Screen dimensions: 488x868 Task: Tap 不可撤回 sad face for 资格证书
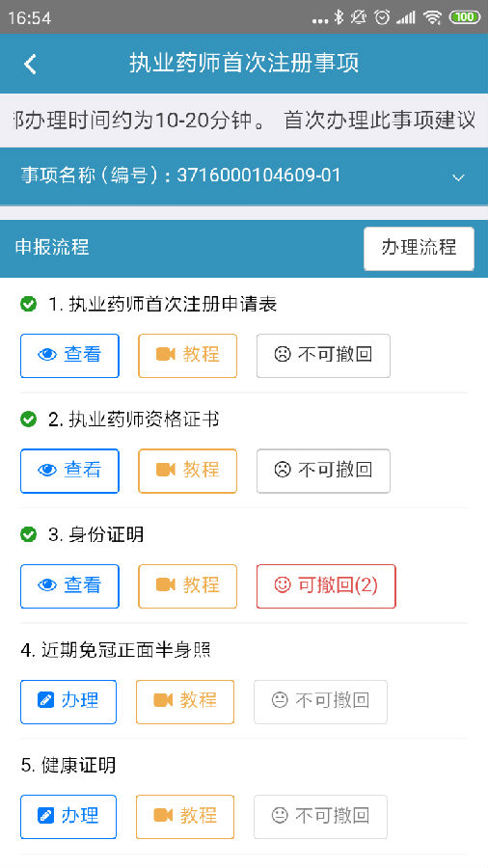pyautogui.click(x=323, y=471)
